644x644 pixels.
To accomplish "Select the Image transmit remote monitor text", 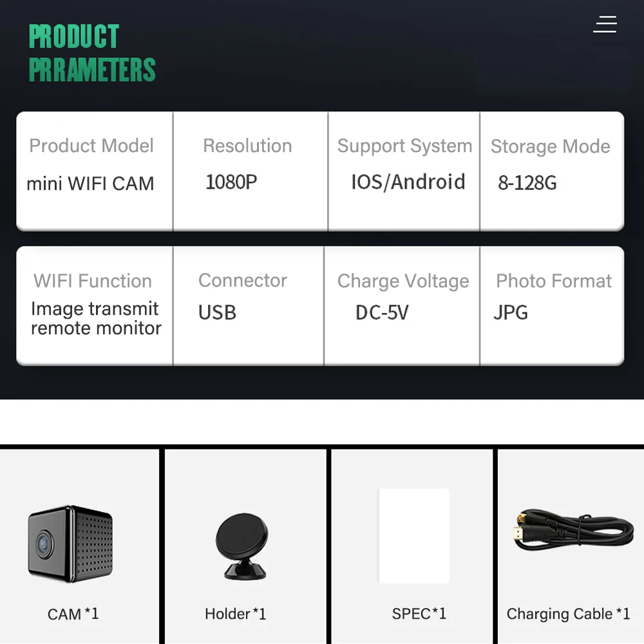I will [96, 318].
